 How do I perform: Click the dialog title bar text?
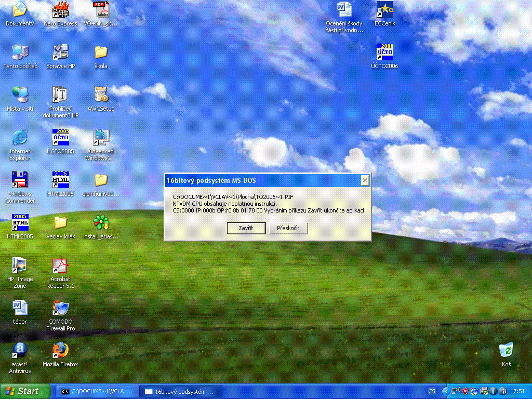point(211,180)
